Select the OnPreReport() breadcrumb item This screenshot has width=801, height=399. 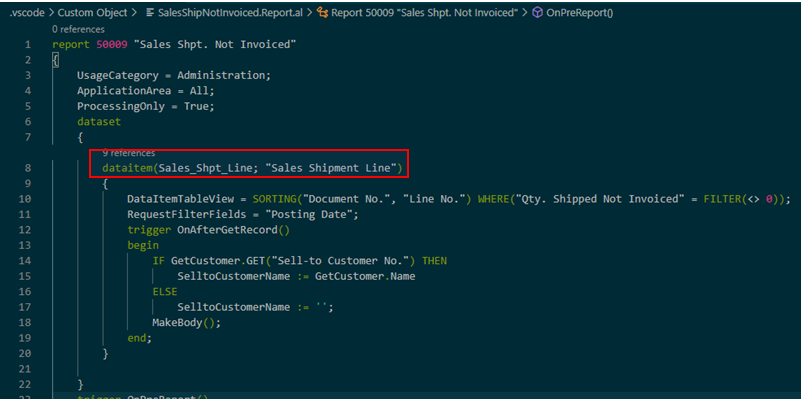click(x=579, y=13)
